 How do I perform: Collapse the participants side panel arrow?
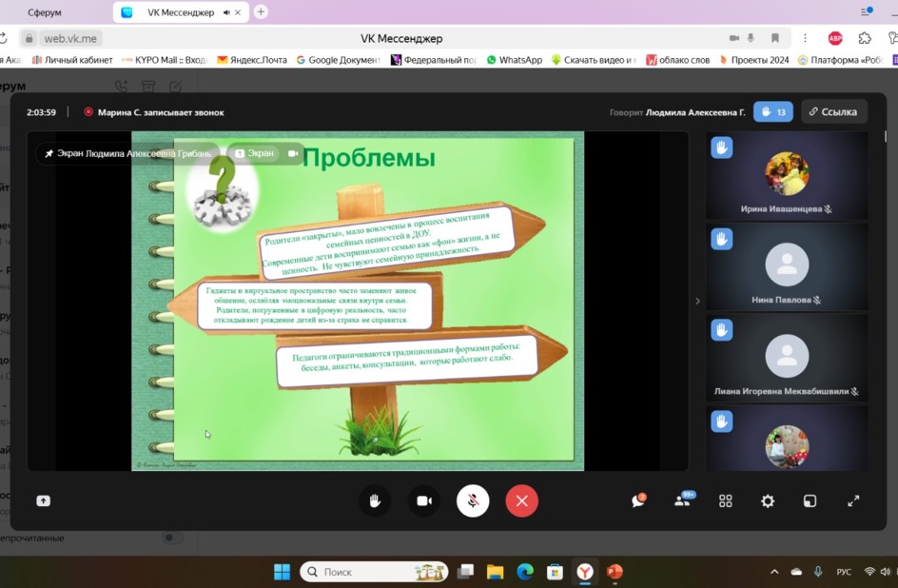coord(697,301)
